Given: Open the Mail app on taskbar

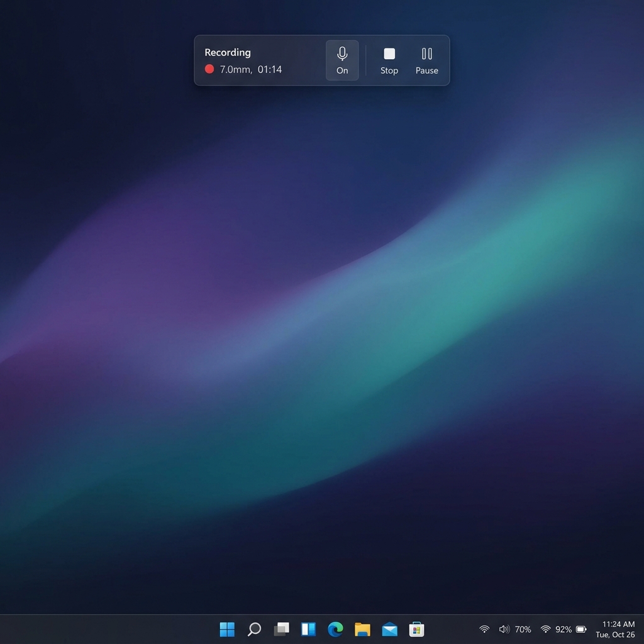Looking at the screenshot, I should 389,629.
